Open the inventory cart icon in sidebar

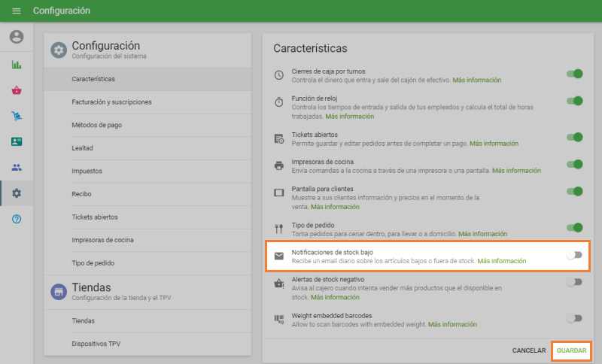tap(17, 116)
